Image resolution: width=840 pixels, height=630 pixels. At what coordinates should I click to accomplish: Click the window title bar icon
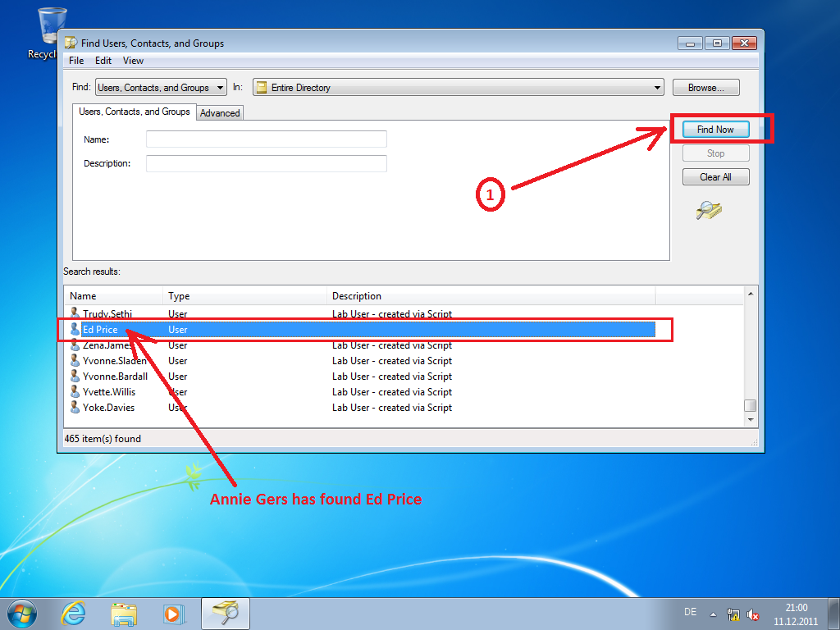(x=71, y=43)
